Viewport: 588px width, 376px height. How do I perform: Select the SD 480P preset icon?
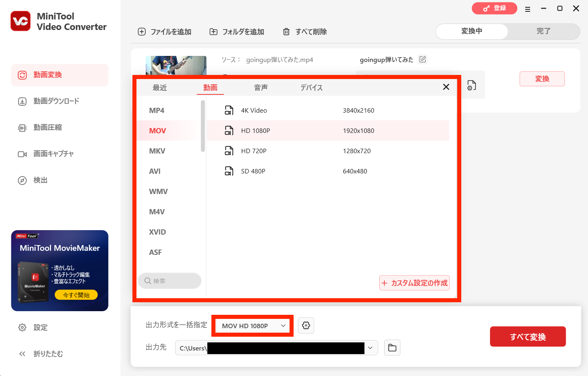229,171
